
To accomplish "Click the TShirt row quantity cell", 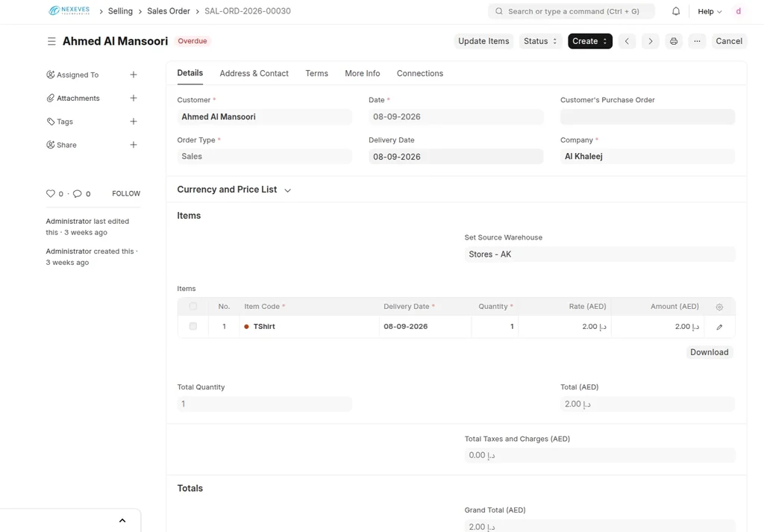I will 495,326.
